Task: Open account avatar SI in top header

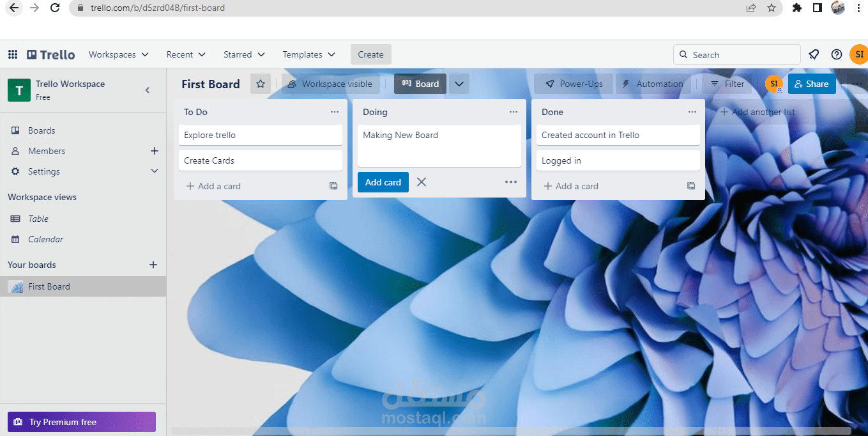Action: pyautogui.click(x=858, y=54)
